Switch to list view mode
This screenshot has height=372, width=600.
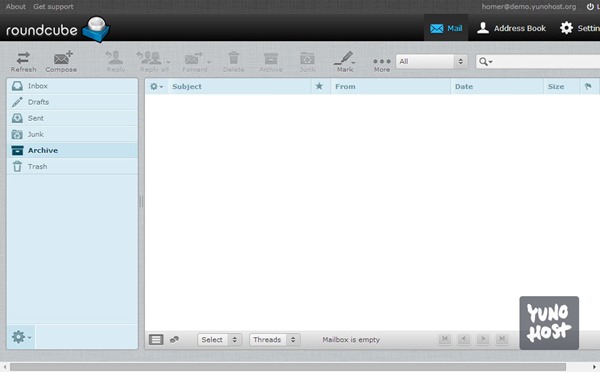156,339
